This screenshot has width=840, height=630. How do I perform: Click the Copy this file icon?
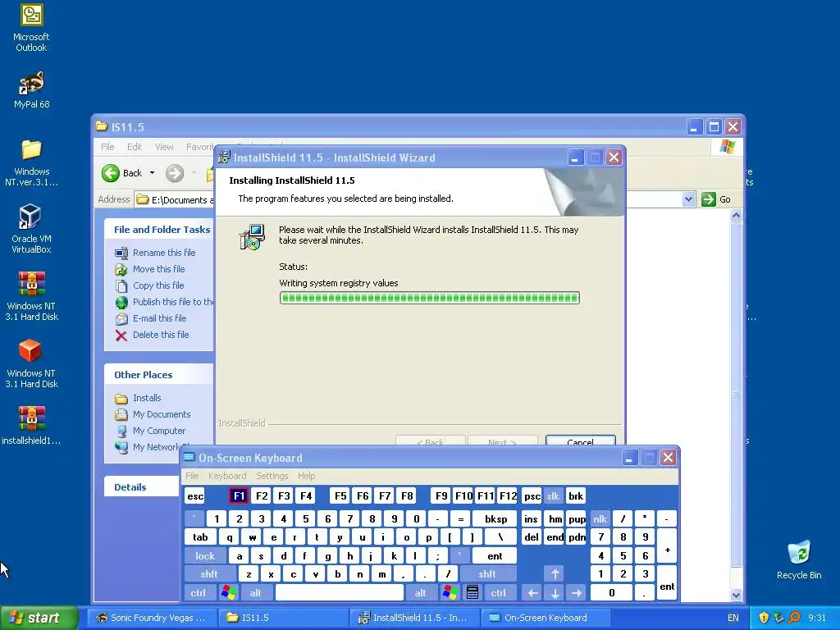pyautogui.click(x=121, y=286)
